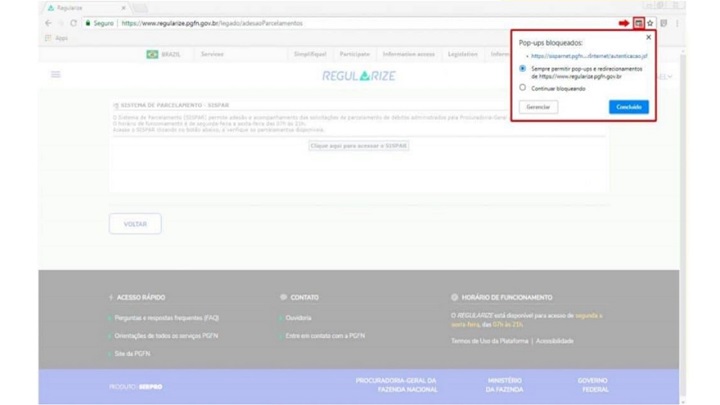Viewport: 720px width, 405px height.
Task: Open the Participate tab in gov bar
Action: coord(354,54)
